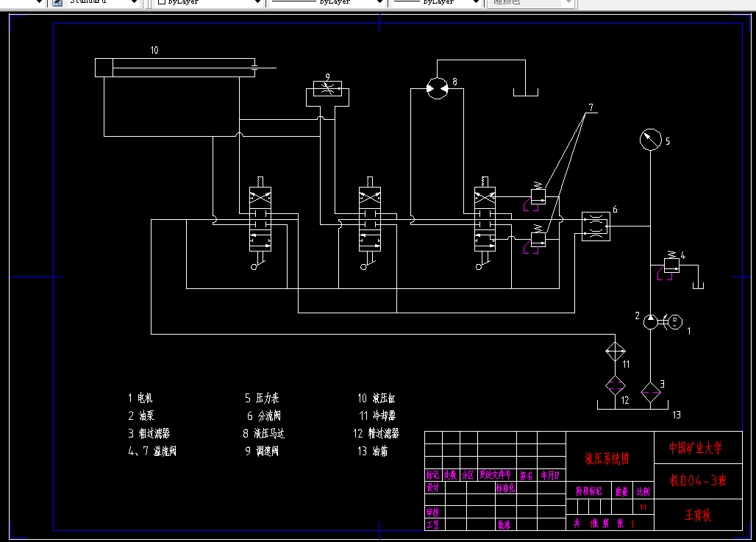The width and height of the screenshot is (756, 542).
Task: Click the '比例' title block cell
Action: point(643,492)
